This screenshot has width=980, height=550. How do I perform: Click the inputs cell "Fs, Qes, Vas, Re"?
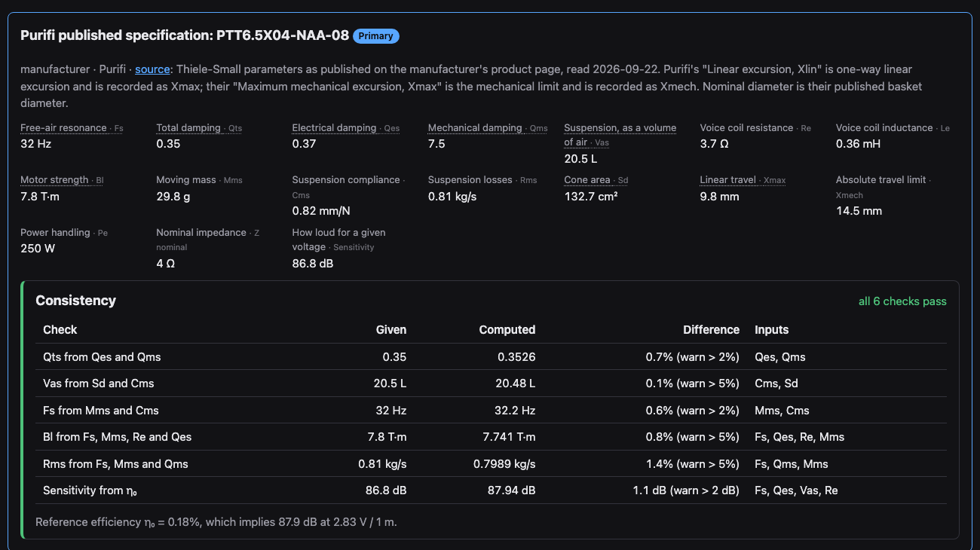click(796, 490)
